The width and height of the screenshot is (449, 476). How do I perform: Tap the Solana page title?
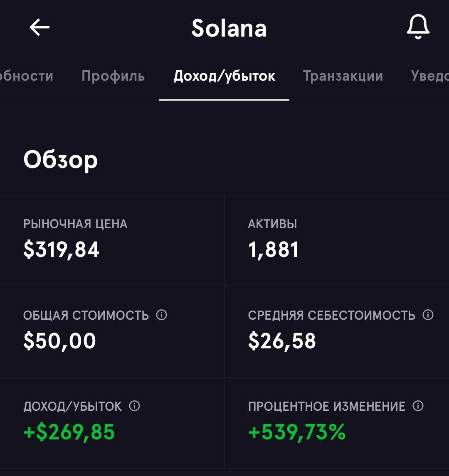tap(229, 28)
